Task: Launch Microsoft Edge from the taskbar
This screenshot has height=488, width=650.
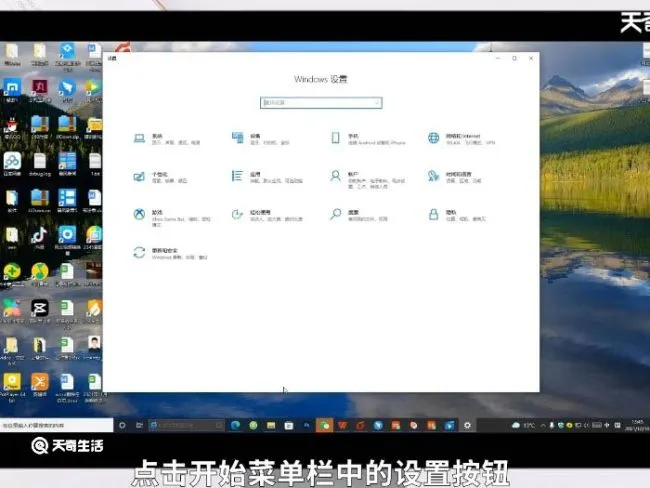Action: tap(235, 425)
